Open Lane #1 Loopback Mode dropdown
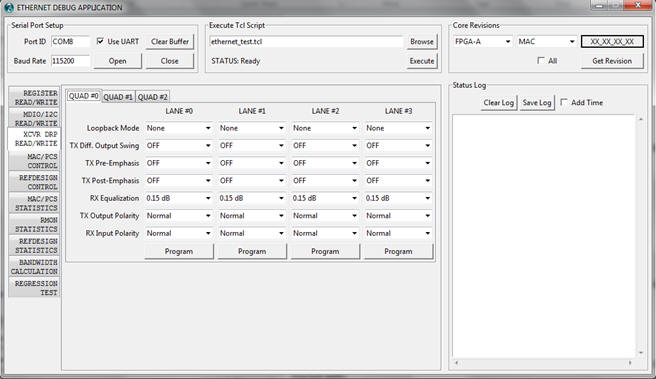Screen dimensions: 656x379 point(252,128)
